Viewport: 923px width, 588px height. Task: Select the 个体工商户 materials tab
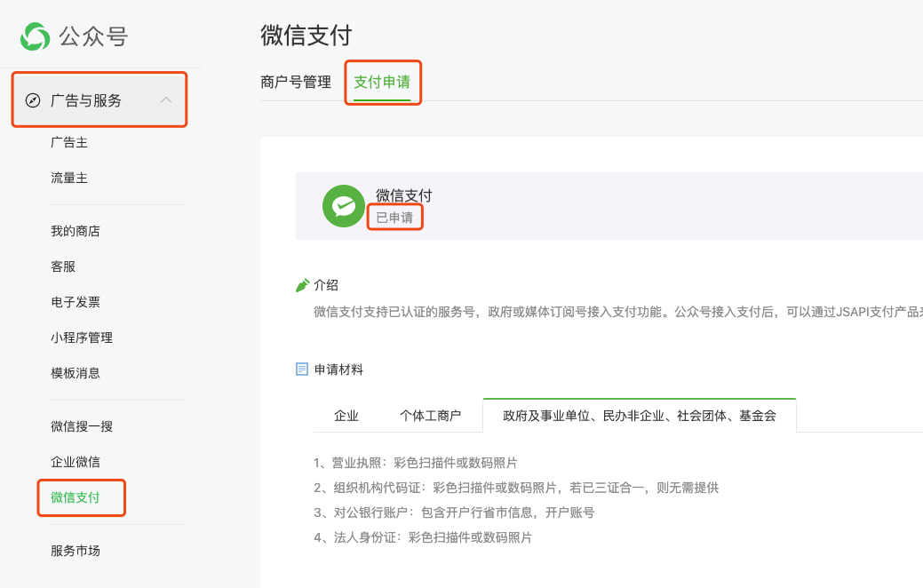(x=430, y=417)
